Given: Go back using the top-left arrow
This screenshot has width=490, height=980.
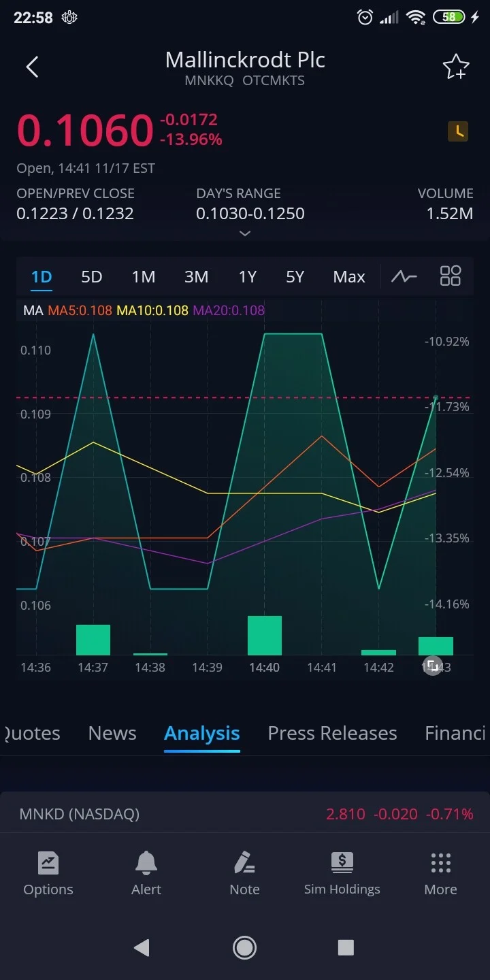Looking at the screenshot, I should point(32,67).
